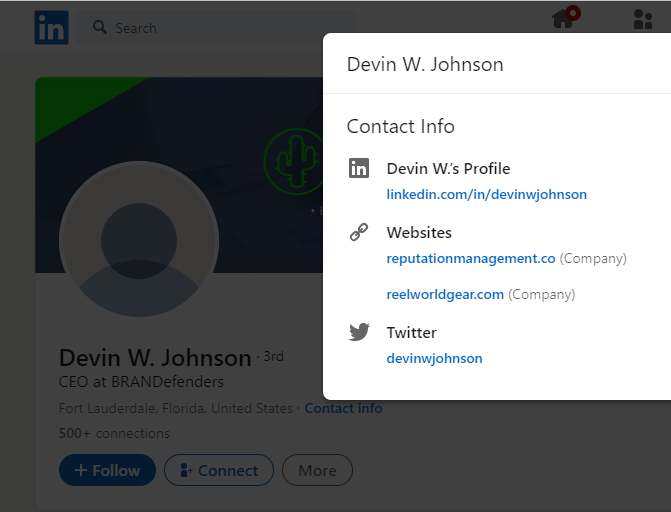The image size is (671, 512).
Task: Click the LinkedIn logo in the header
Action: (51, 27)
